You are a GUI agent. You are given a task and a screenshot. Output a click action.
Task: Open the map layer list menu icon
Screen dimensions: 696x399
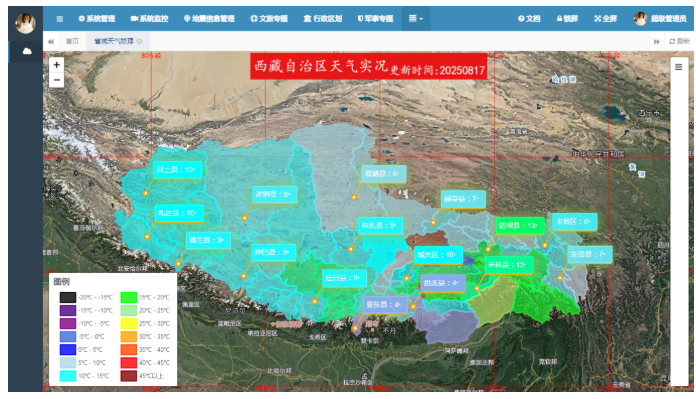tap(678, 67)
